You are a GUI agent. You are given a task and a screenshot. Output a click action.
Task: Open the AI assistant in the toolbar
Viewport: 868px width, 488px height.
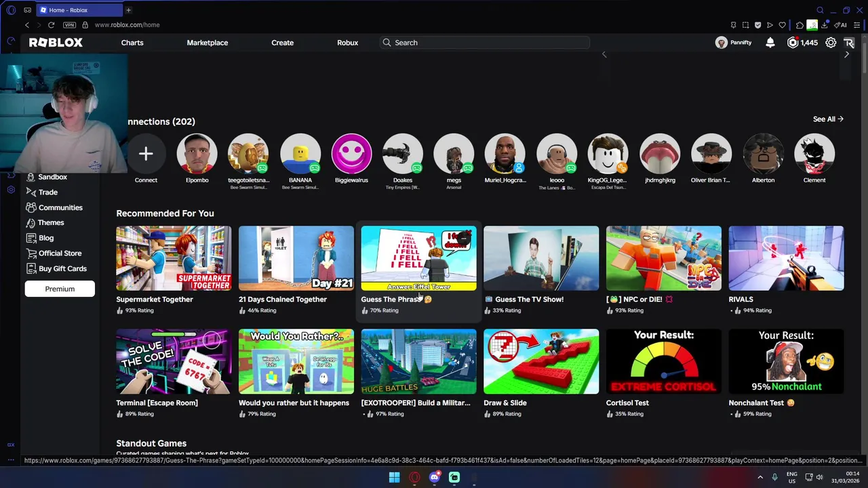(x=841, y=25)
